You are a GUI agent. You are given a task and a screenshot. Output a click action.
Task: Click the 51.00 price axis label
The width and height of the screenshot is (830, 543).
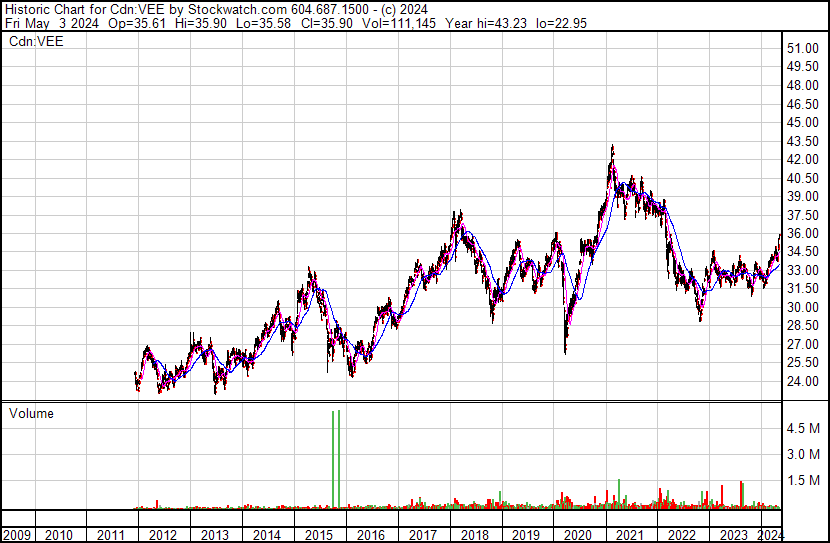[x=802, y=48]
